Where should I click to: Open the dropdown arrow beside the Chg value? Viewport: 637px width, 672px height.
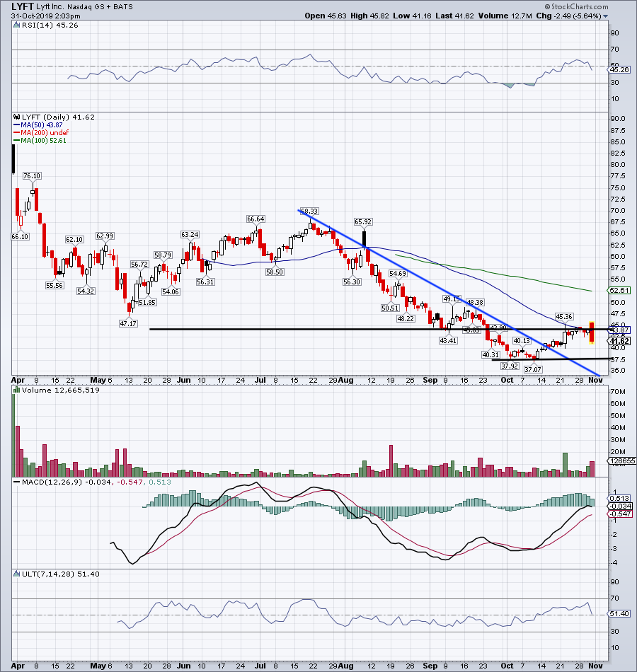click(605, 16)
